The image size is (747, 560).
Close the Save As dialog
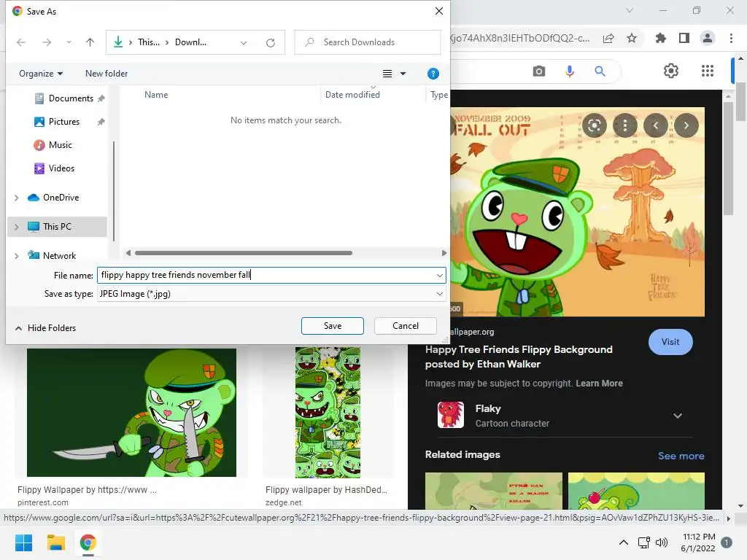(438, 11)
